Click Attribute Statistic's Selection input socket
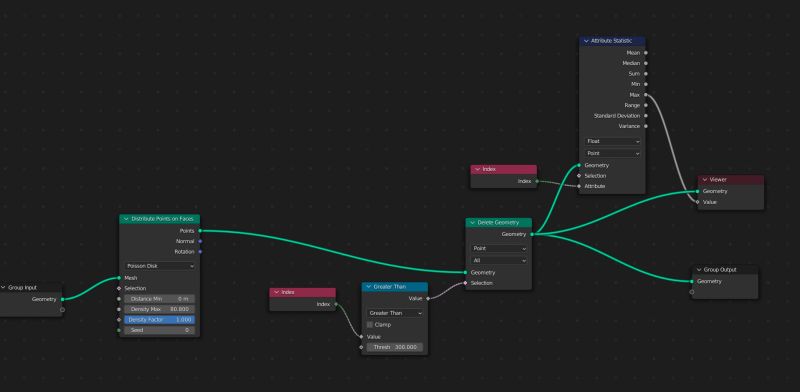 click(x=579, y=176)
